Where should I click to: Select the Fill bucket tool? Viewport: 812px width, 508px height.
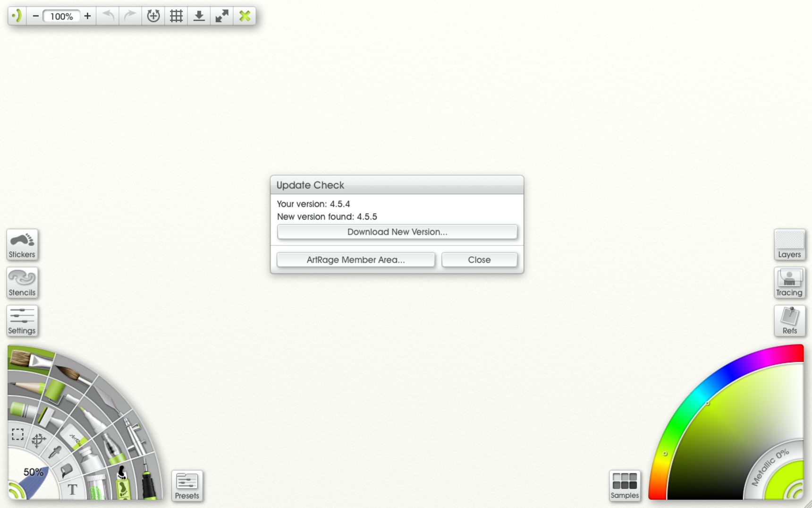coord(66,470)
